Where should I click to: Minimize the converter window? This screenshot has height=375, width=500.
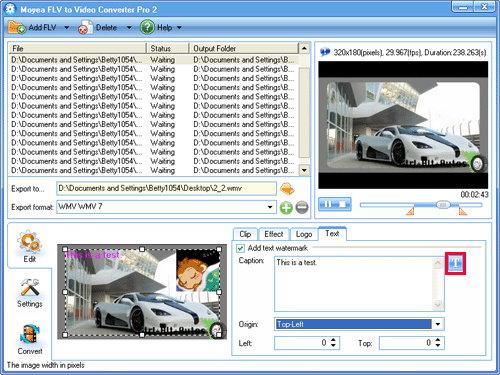tap(463, 7)
